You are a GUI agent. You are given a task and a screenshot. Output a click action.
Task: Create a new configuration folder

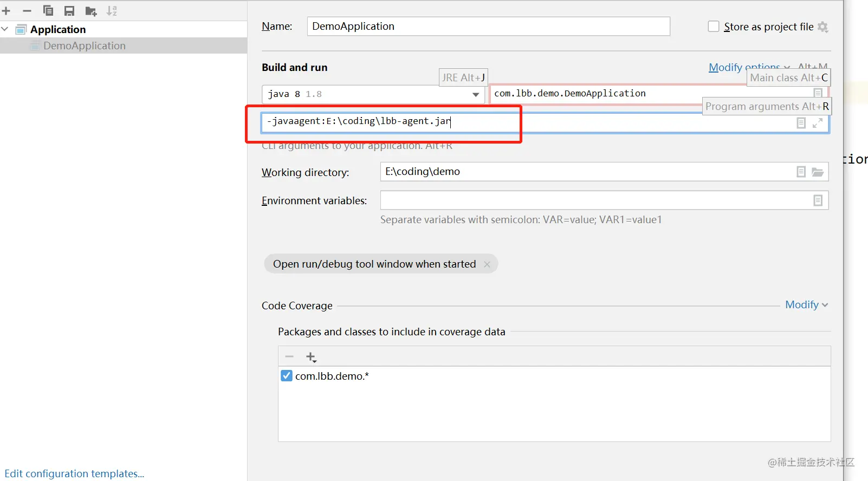click(91, 11)
